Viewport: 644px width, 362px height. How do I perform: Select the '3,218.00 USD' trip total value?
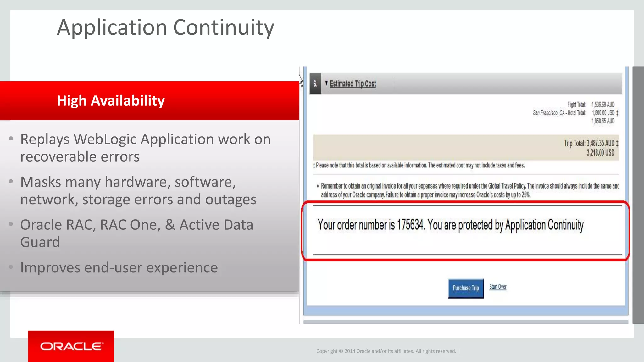pos(600,153)
